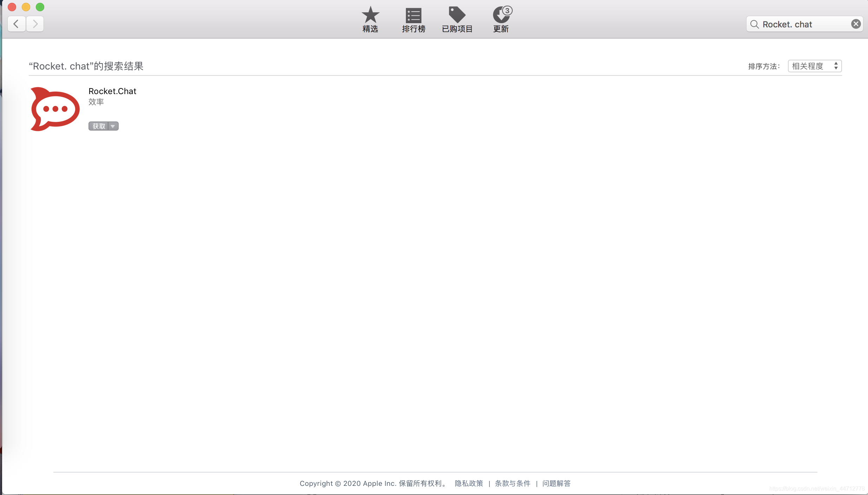Click the Rocket.Chat app icon
The image size is (868, 495).
click(55, 109)
